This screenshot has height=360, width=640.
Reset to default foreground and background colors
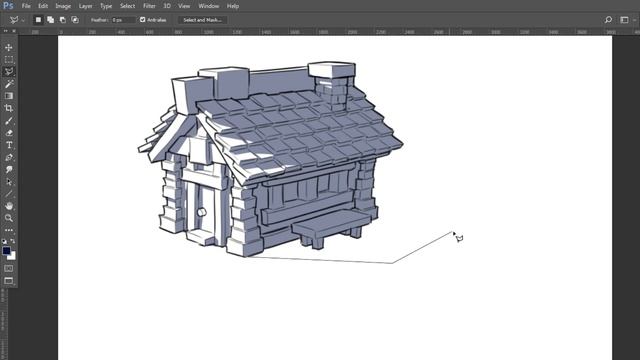point(4,241)
